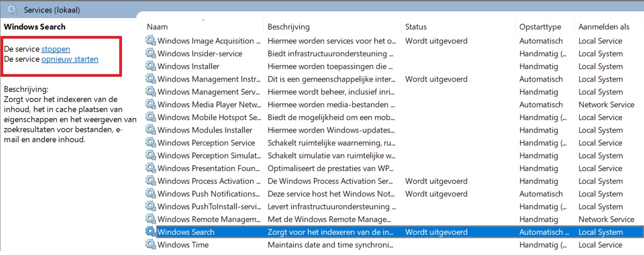Select the Windows Push Notifications service name
Image resolution: width=644 pixels, height=255 pixels.
pos(209,194)
